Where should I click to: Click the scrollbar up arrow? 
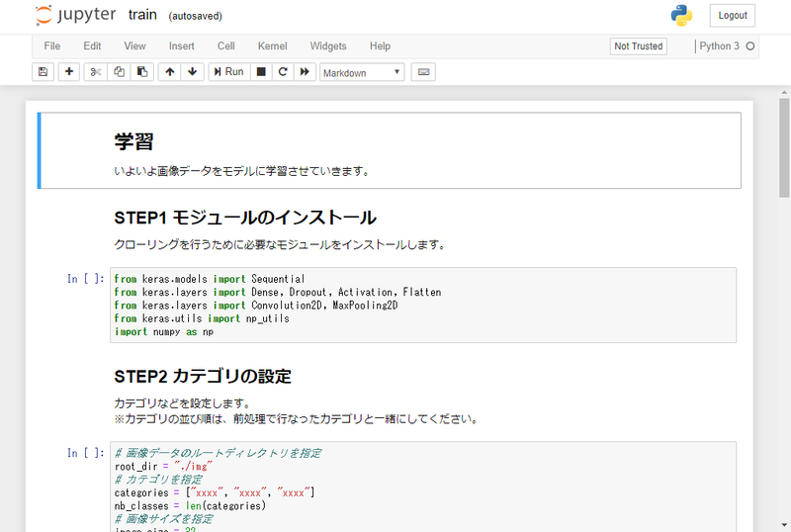click(x=784, y=92)
